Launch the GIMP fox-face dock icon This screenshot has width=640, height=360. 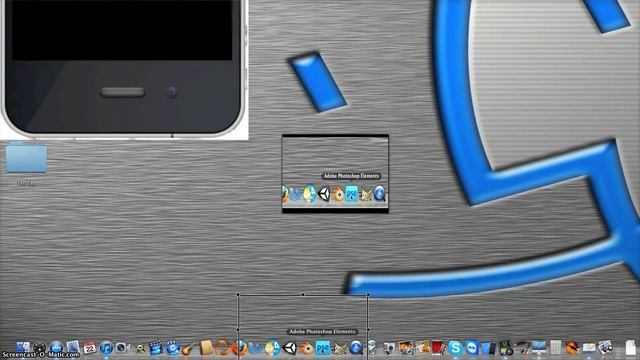tap(339, 348)
